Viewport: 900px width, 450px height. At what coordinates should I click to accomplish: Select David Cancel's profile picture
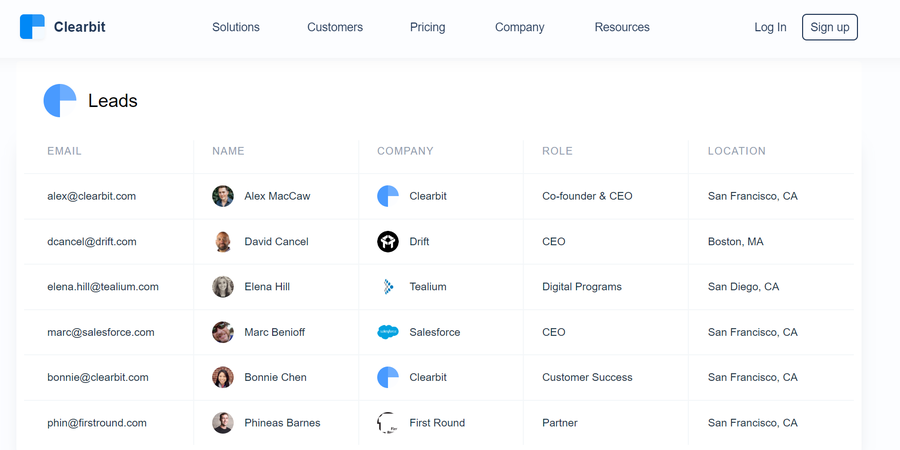point(223,242)
